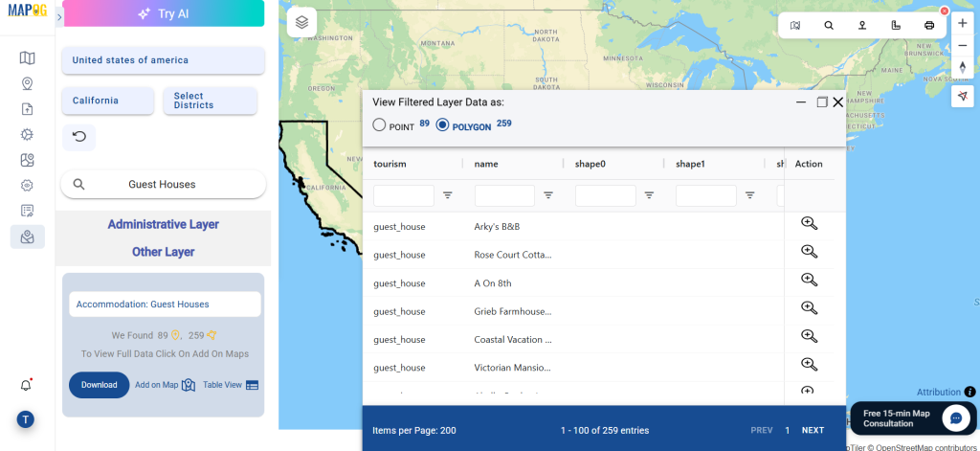Screen dimensions: 980x451
Task: Open filter menu for shape1 column
Action: (750, 195)
